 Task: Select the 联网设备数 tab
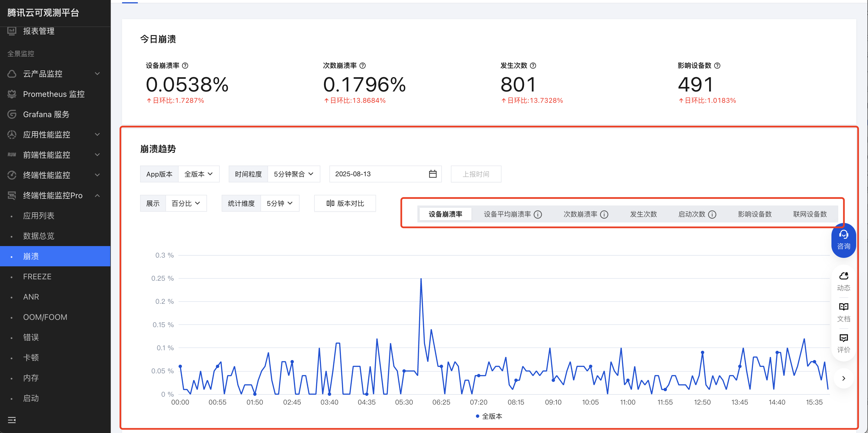pyautogui.click(x=810, y=215)
